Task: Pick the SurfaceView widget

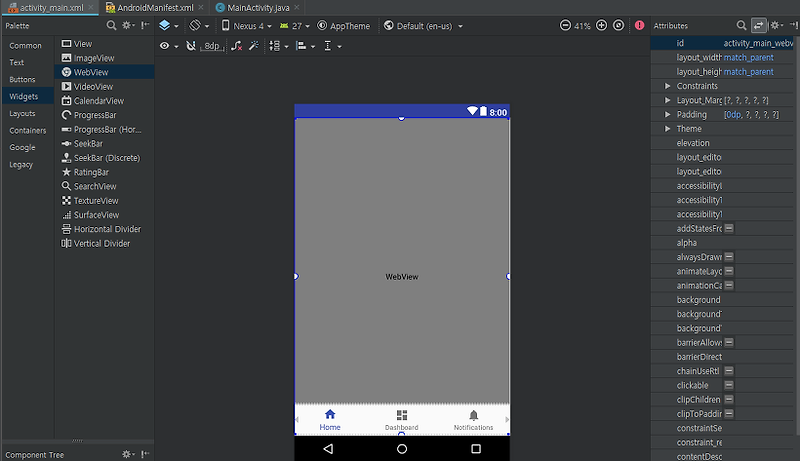Action: 104,215
